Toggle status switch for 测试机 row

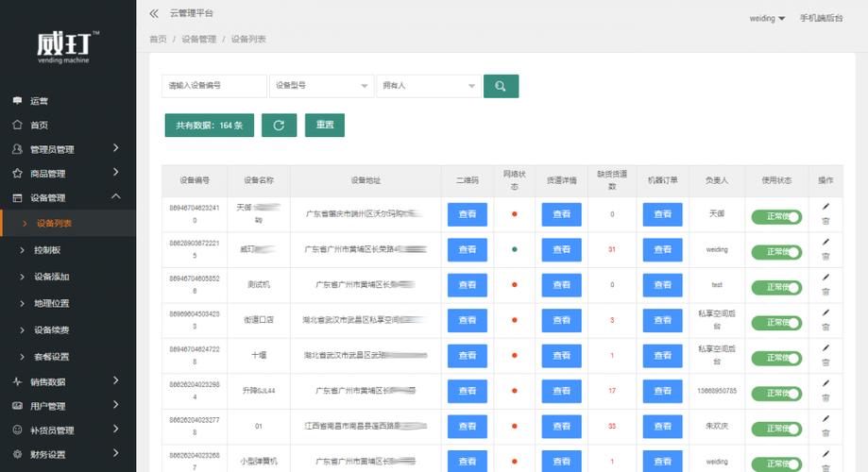point(776,287)
